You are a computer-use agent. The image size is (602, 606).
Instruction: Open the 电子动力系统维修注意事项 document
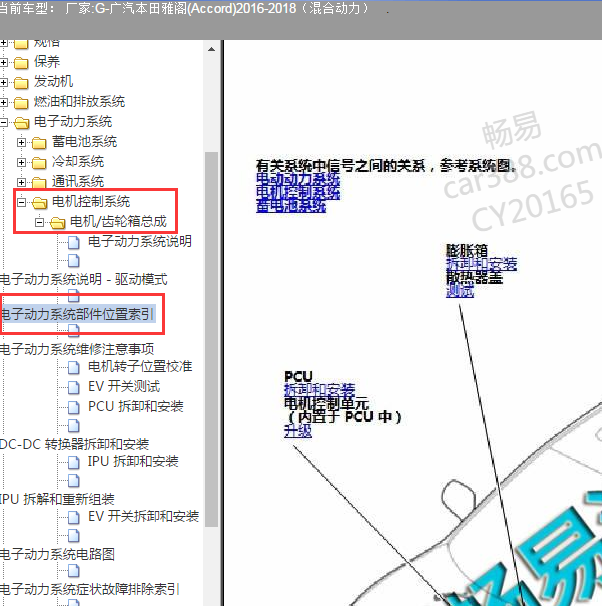coord(77,349)
